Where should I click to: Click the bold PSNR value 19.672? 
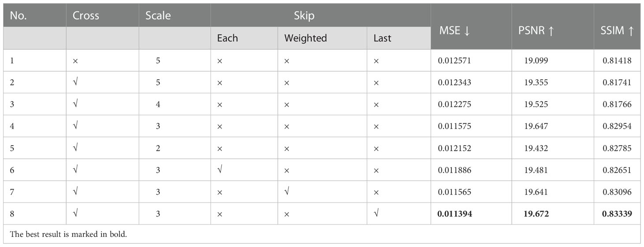tap(536, 214)
